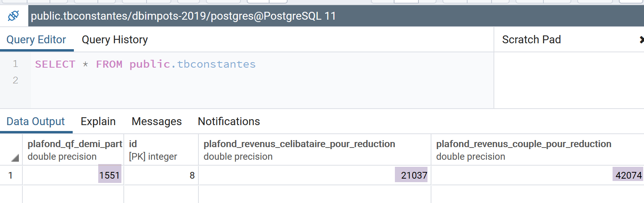Click the select-all corner triangle in grid

pos(15,158)
